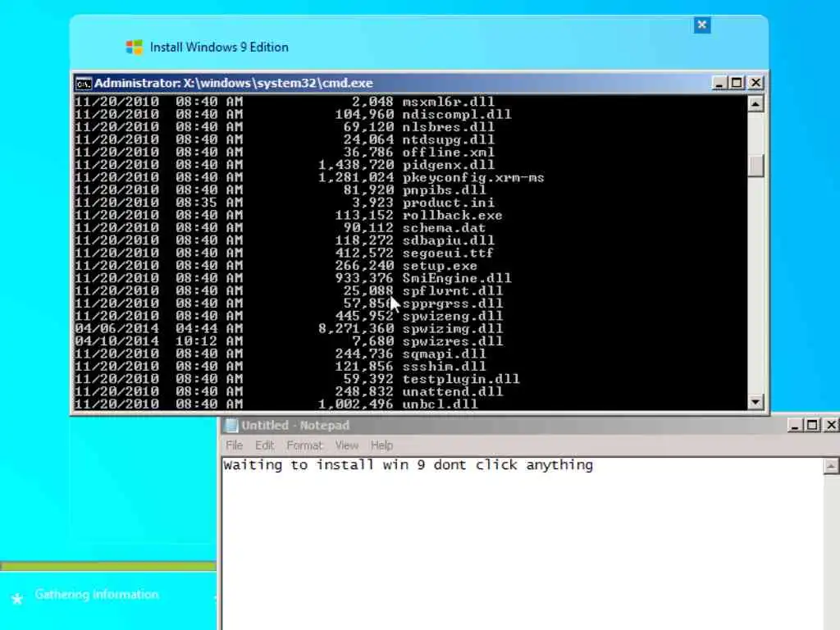Click the Waiting to install win 9 text

(409, 465)
